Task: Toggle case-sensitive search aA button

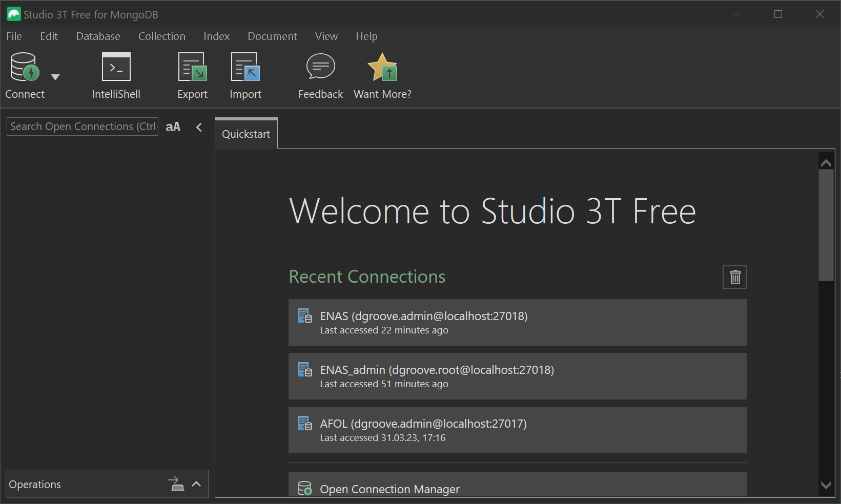Action: click(173, 127)
